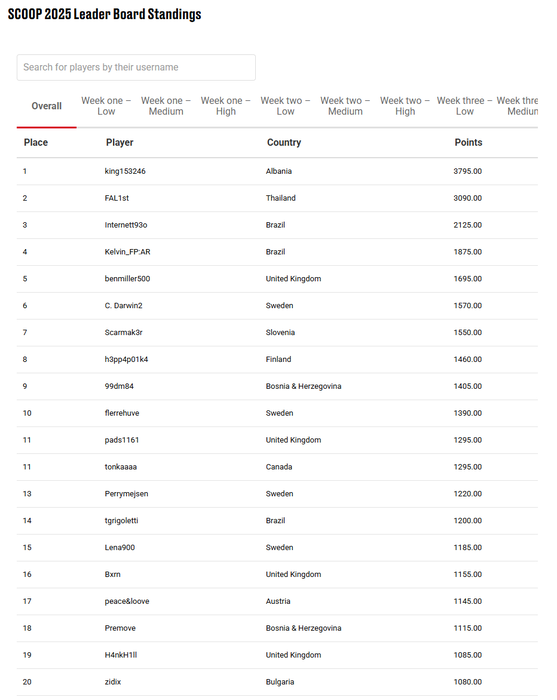Click the Country column header
Image resolution: width=557 pixels, height=700 pixels.
pos(284,142)
